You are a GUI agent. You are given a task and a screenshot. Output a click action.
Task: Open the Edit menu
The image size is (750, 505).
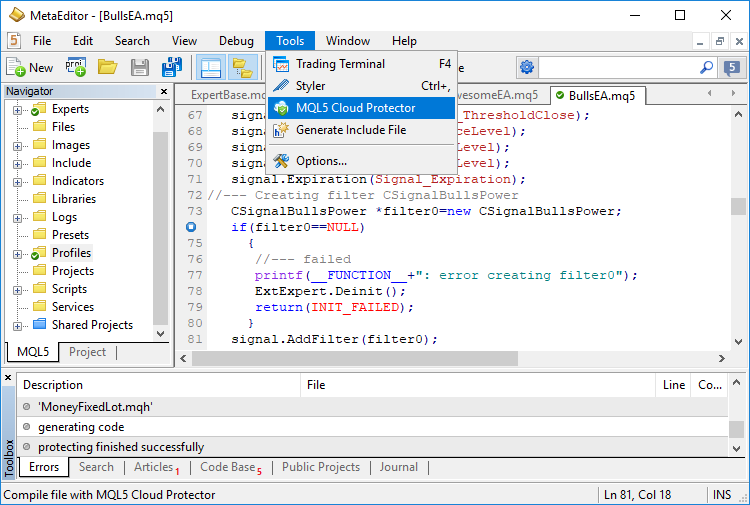point(83,41)
